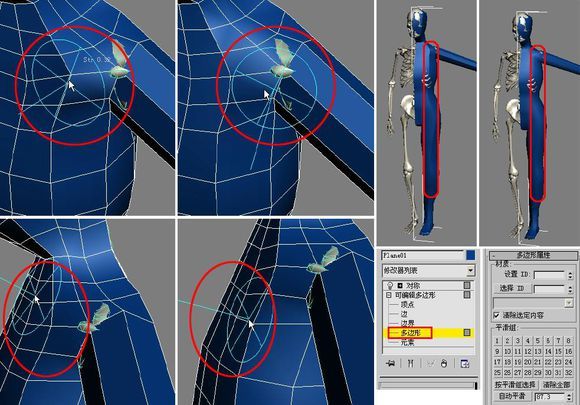Viewport: 580px width, 405px height.
Task: Open the 修改器列表 dropdown
Action: coord(428,271)
